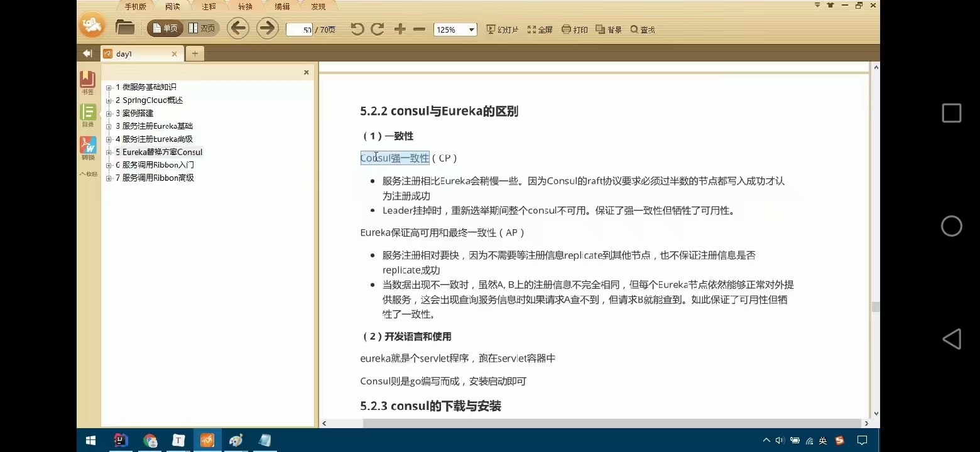Image resolution: width=980 pixels, height=452 pixels.
Task: Click the page number input field
Action: point(300,30)
